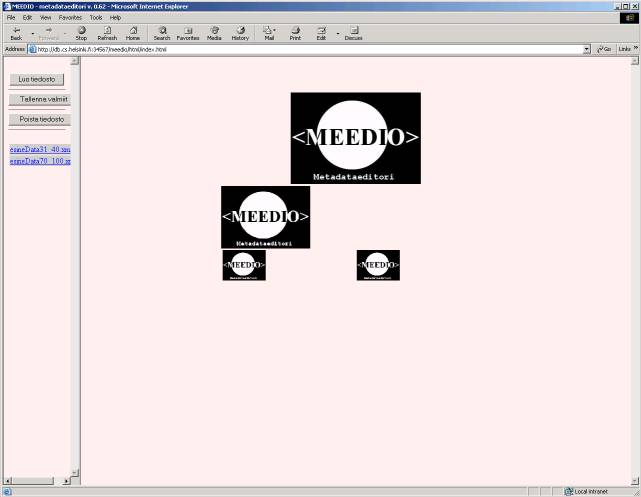Stop the page from loading
Screen dimensions: 641x497
81,32
